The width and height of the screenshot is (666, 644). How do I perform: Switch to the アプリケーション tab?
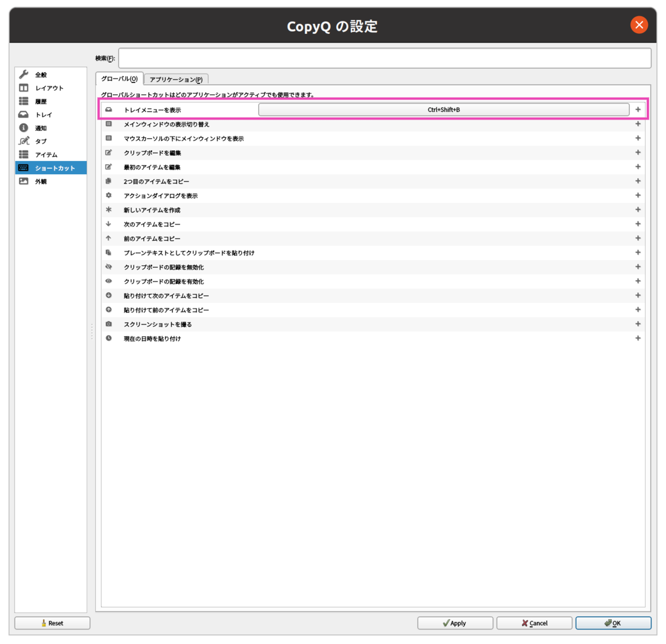176,79
